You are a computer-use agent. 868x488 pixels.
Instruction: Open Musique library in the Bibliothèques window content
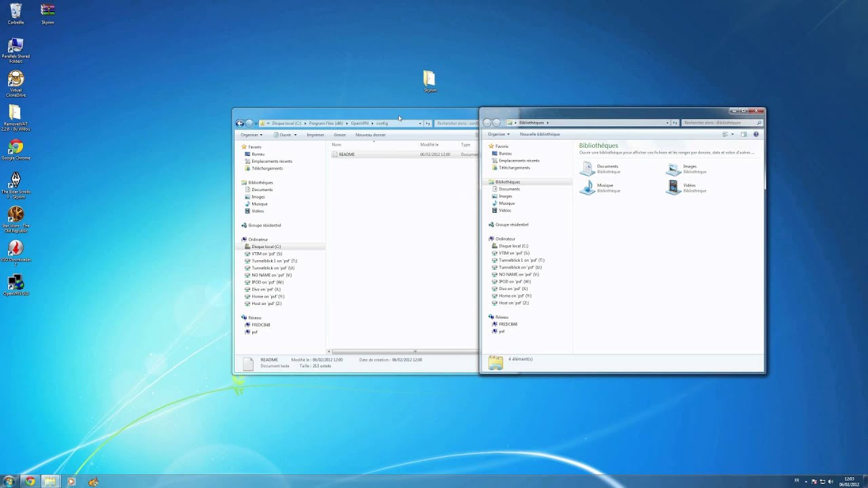600,188
